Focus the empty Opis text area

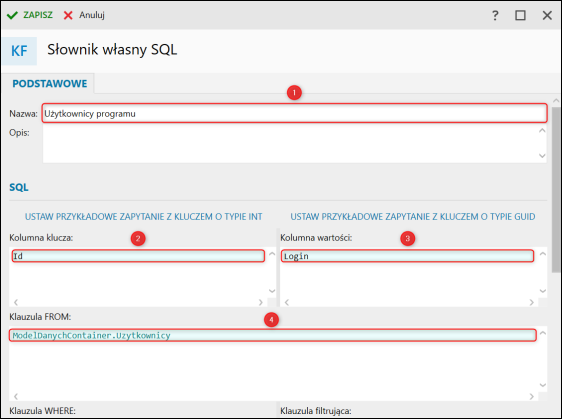coord(290,144)
